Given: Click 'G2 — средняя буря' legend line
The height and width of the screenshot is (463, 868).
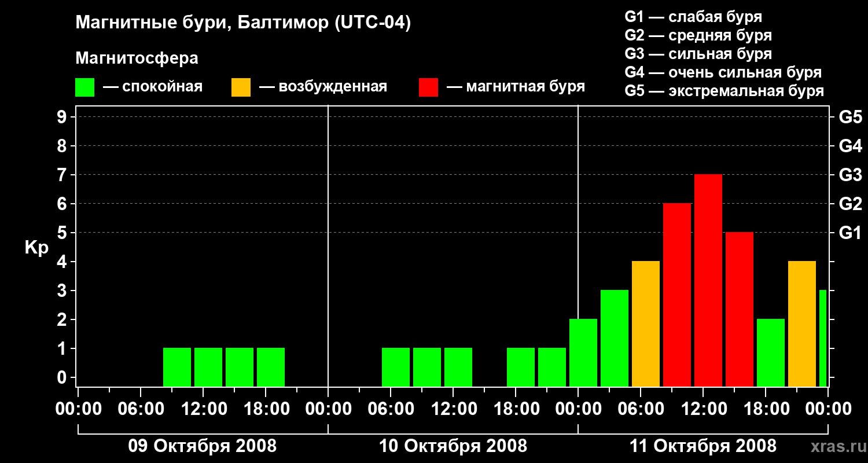Looking at the screenshot, I should click(x=698, y=35).
